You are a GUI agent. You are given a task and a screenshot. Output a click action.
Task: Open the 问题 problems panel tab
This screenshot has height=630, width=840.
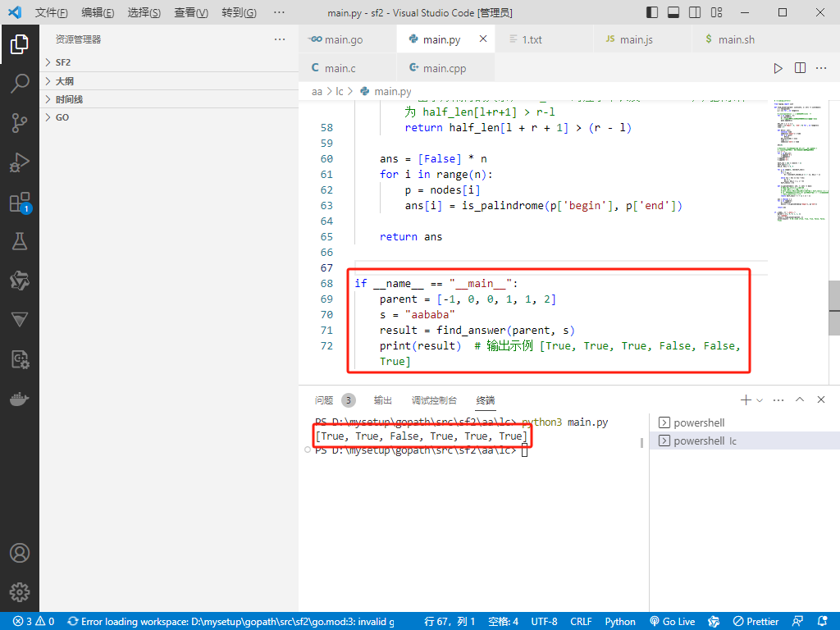coord(335,400)
